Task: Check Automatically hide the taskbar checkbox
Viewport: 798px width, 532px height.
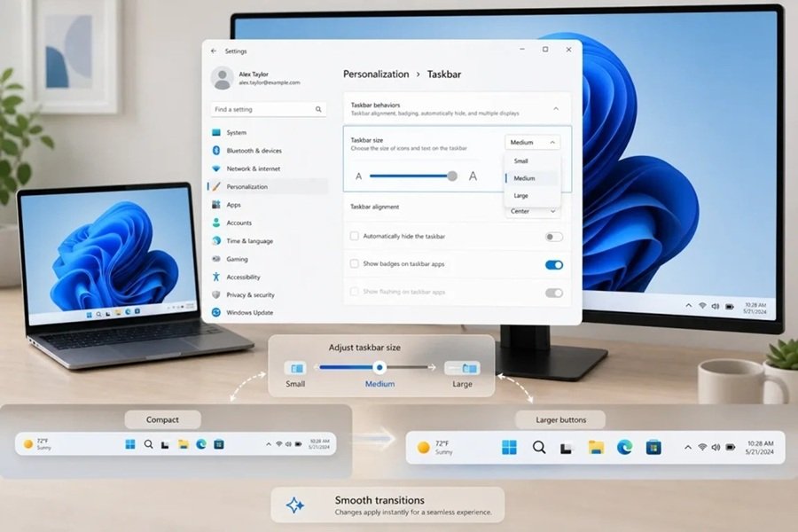Action: 354,236
